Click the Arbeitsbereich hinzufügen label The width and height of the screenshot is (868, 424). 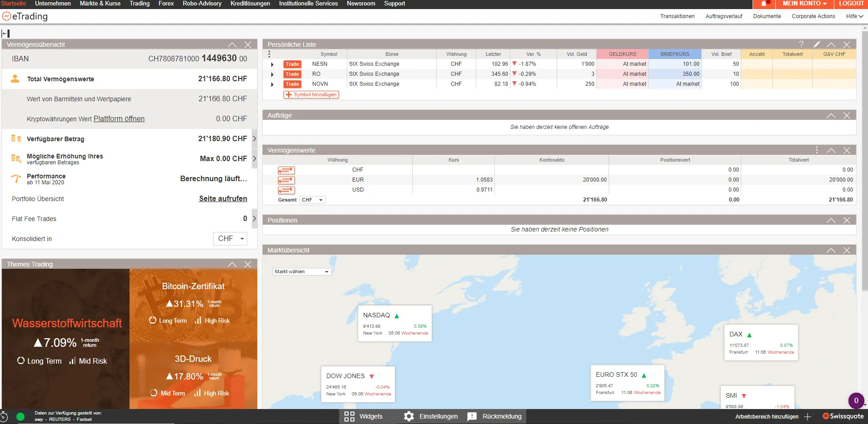tap(767, 417)
